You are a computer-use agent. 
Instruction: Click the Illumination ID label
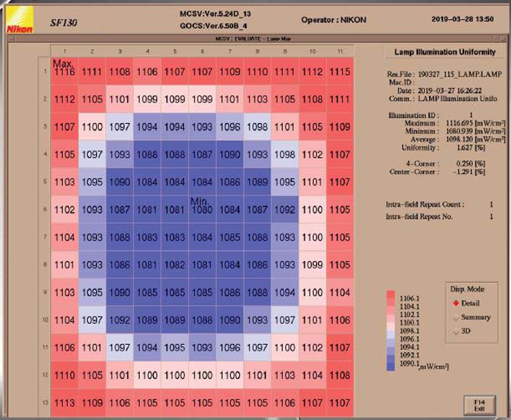tap(414, 115)
